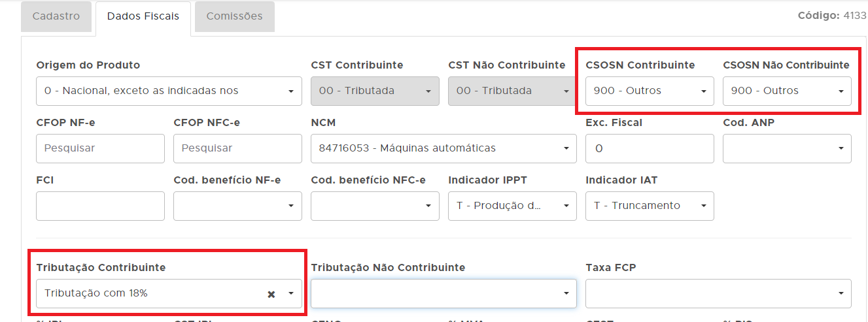Open the Indicador IAT dropdown
Screen dimensions: 868x322
tap(650, 206)
